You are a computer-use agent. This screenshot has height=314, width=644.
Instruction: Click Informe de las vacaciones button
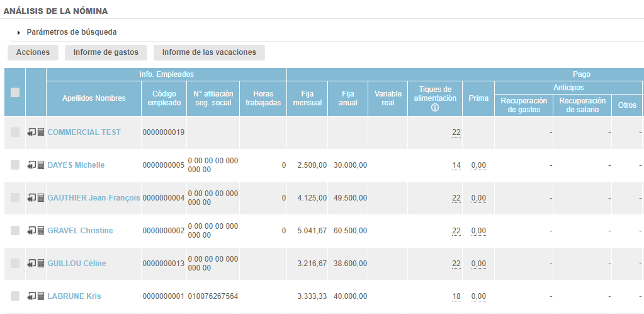[209, 52]
